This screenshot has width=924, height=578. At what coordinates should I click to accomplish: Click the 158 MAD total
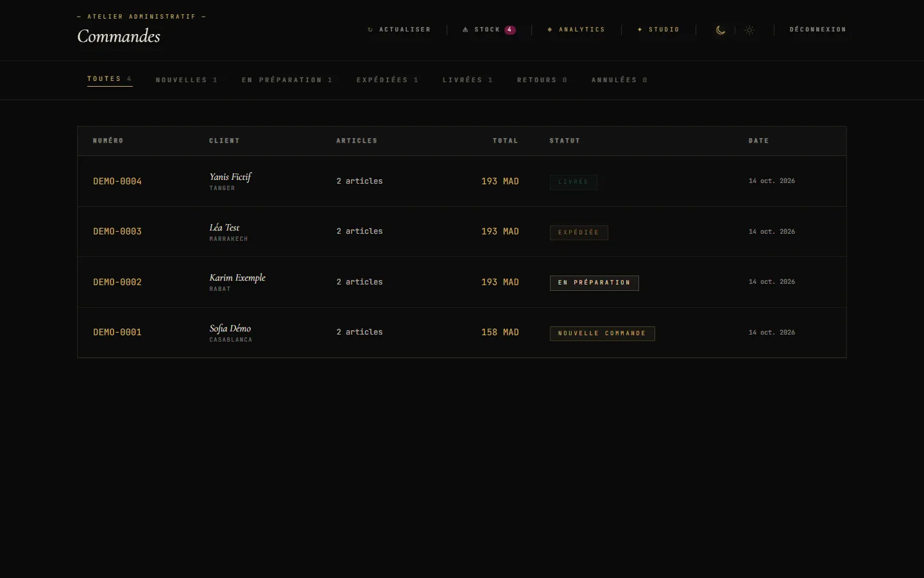click(500, 332)
